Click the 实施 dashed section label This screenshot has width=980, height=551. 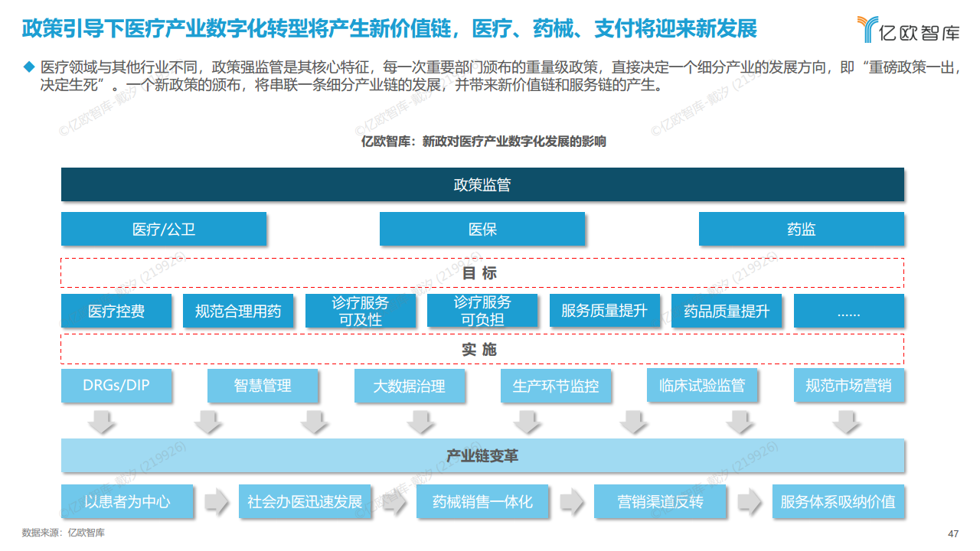click(x=482, y=349)
